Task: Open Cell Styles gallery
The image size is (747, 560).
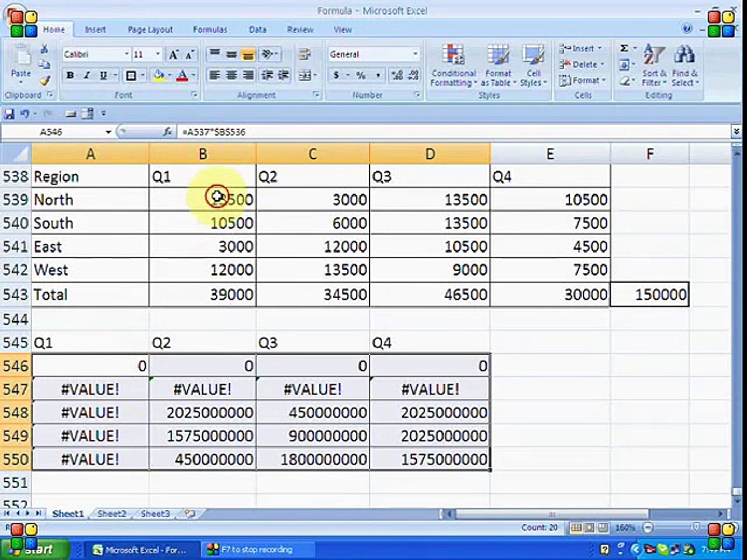Action: click(x=533, y=65)
